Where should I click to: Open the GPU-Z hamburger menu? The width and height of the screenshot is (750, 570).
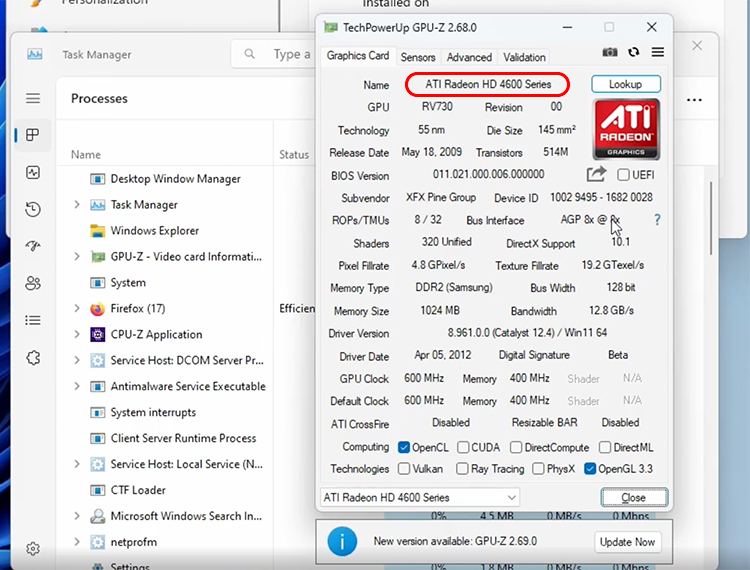[x=658, y=52]
